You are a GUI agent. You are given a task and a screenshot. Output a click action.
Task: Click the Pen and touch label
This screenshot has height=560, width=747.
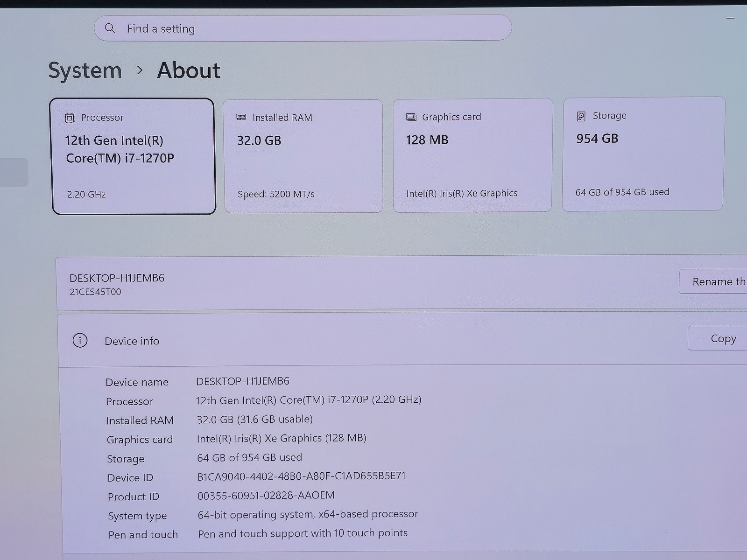143,535
